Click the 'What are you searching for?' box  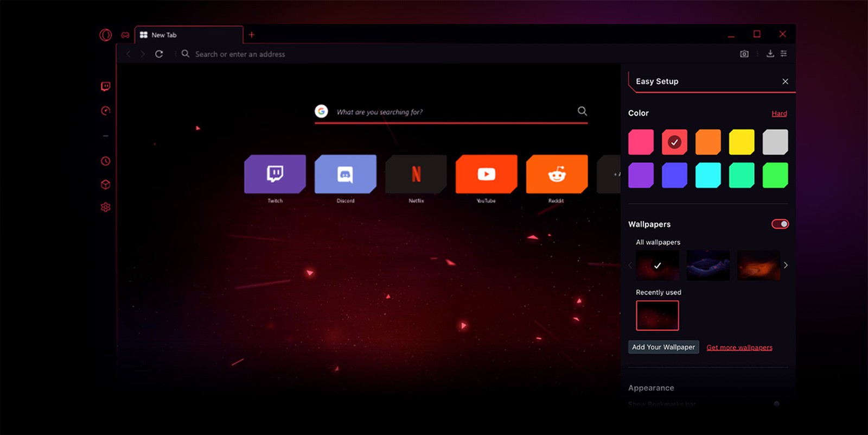point(451,112)
